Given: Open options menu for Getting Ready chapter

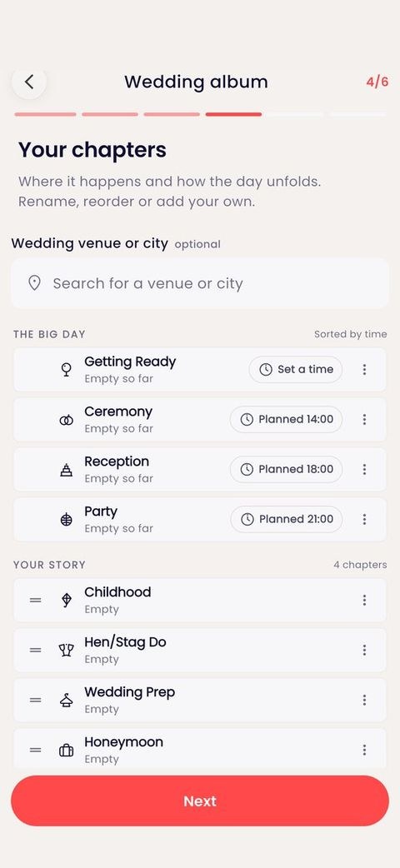Looking at the screenshot, I should click(364, 369).
